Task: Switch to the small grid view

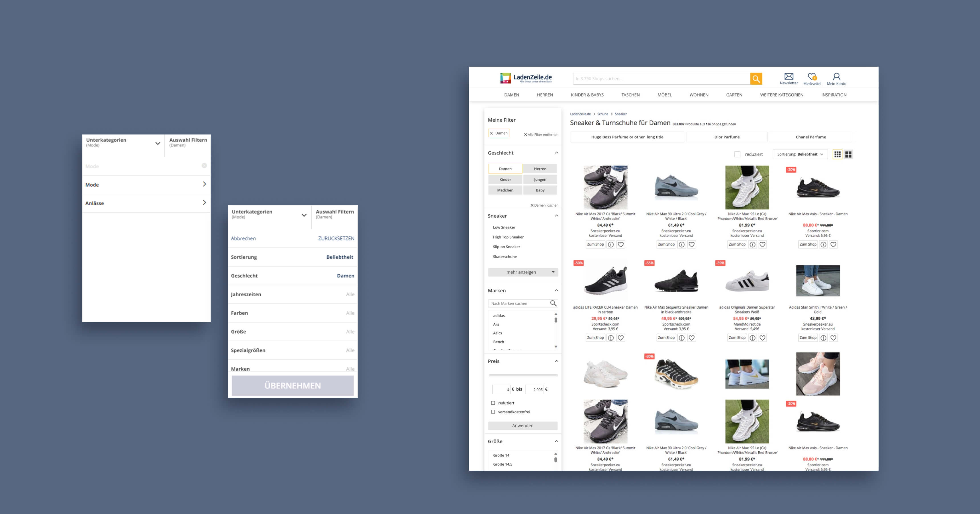Action: point(837,154)
